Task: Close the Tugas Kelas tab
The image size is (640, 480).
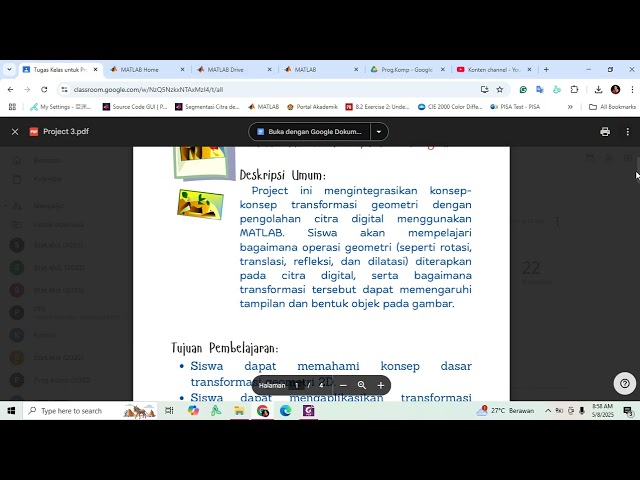Action: pos(96,70)
